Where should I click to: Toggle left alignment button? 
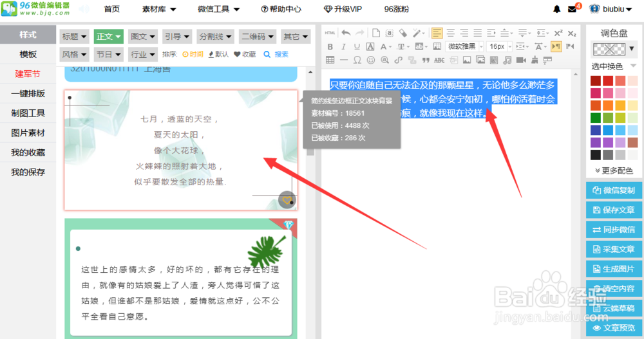tap(437, 33)
